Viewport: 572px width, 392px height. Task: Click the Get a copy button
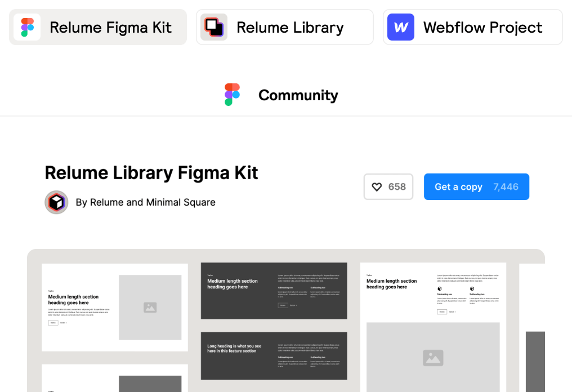[476, 187]
